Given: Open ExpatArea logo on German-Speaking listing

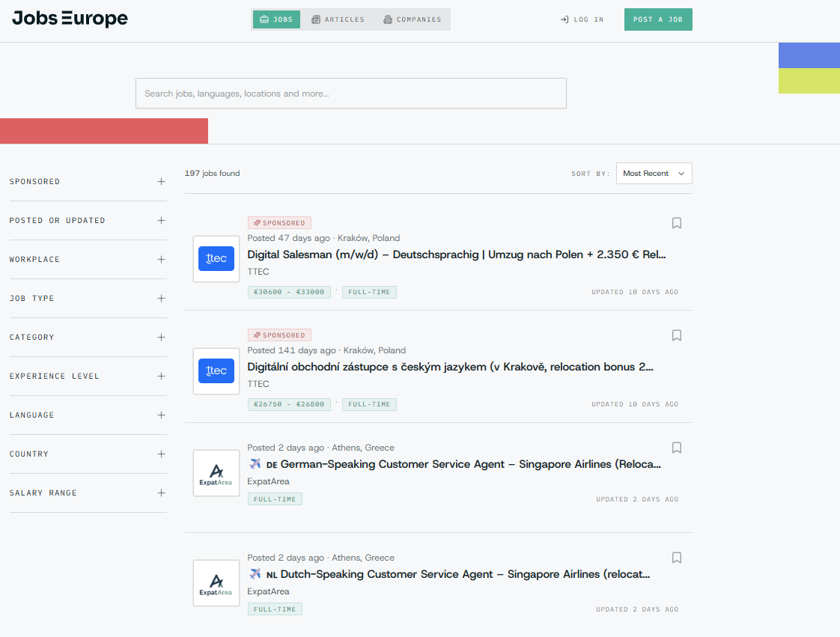Looking at the screenshot, I should pos(216,473).
